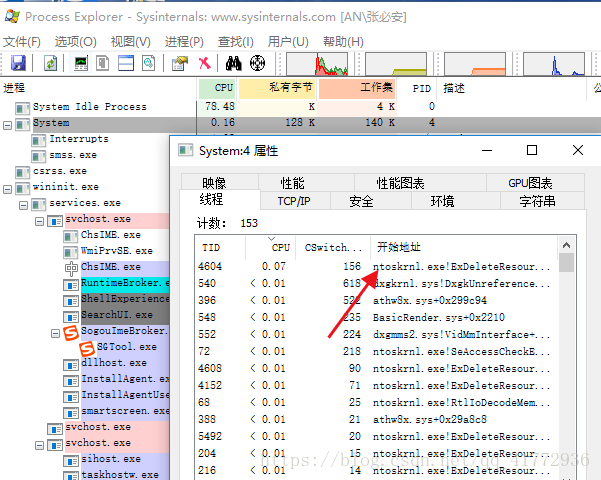Toggle the lower pane toolbar icon
The width and height of the screenshot is (601, 480).
pos(126,63)
